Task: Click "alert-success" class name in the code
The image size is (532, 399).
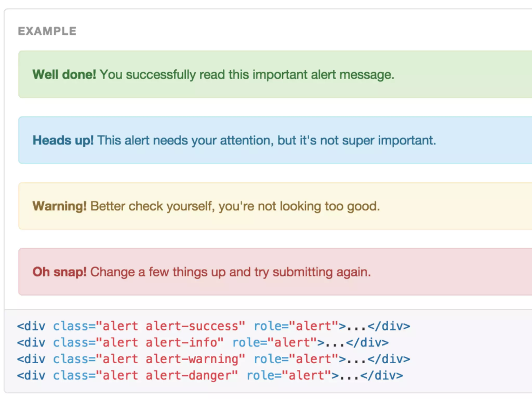Action: [192, 326]
